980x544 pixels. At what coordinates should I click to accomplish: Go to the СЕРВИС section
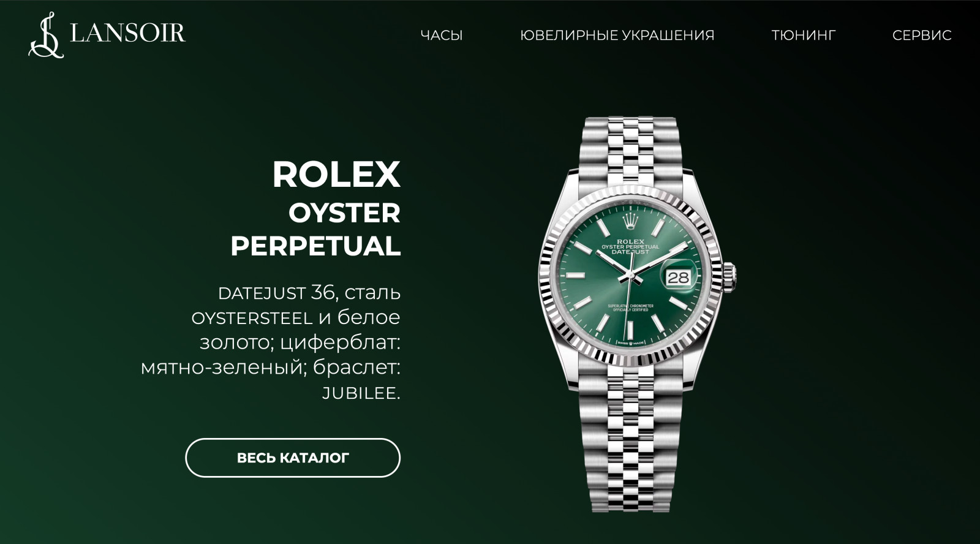coord(922,36)
